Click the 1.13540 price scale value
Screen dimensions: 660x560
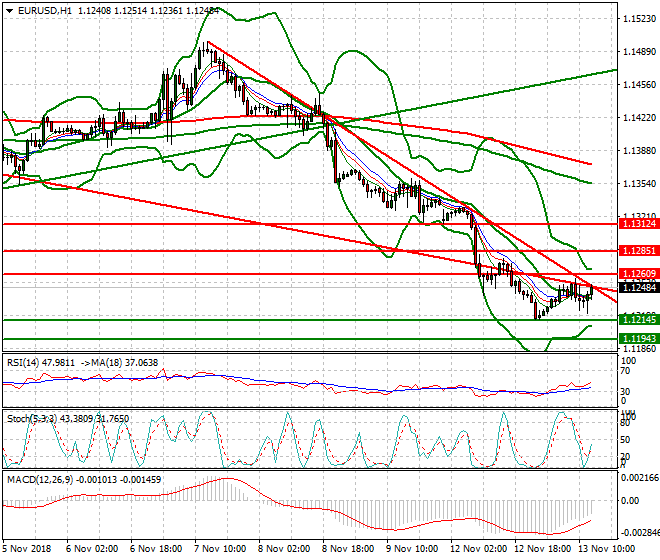point(639,184)
